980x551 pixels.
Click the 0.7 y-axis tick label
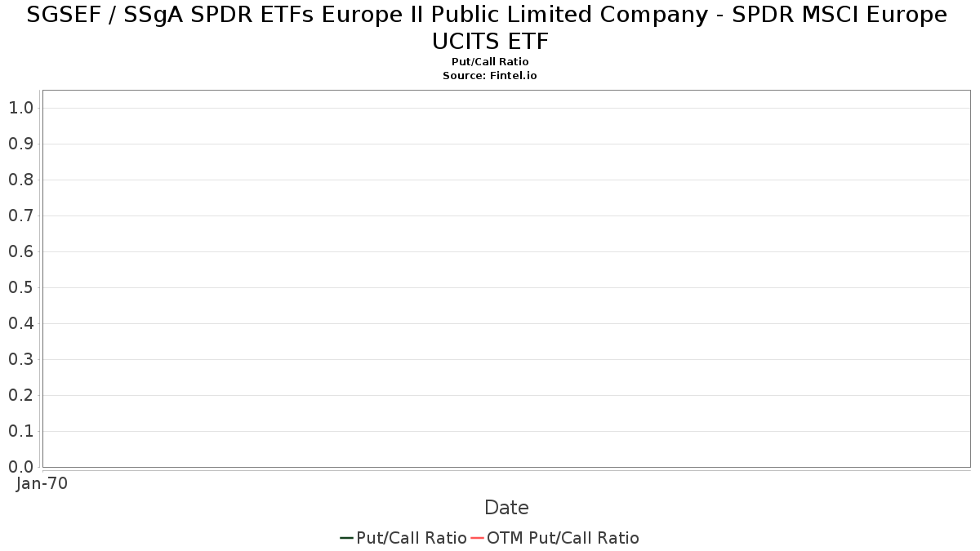point(20,216)
